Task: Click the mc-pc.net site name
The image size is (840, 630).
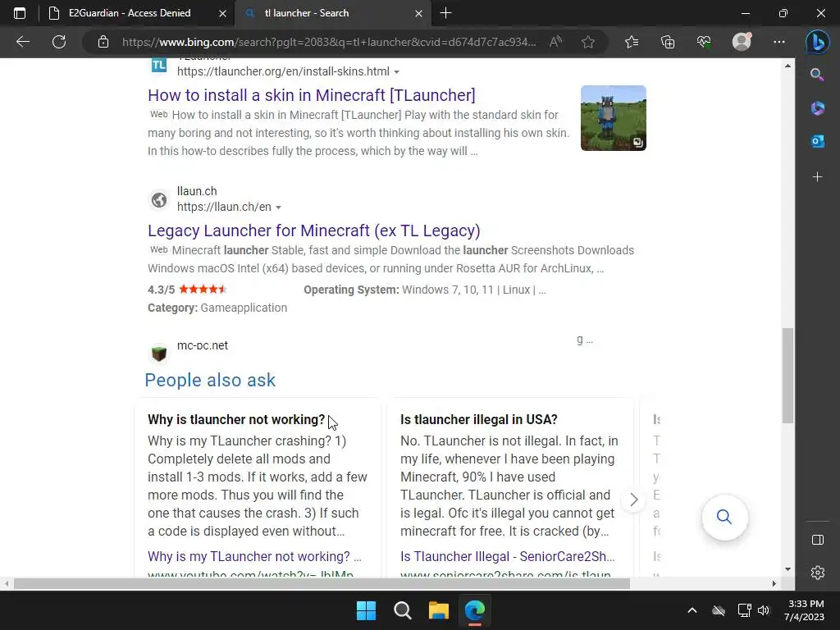Action: tap(203, 345)
